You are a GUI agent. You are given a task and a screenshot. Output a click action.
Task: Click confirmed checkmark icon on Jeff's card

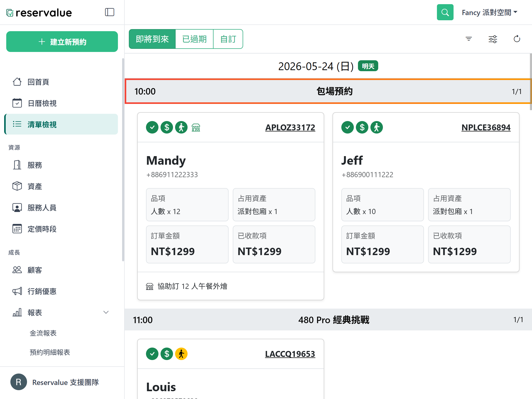click(x=348, y=127)
